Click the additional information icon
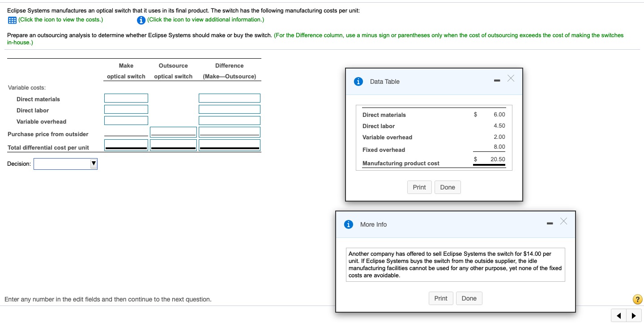This screenshot has height=327, width=644. 141,20
